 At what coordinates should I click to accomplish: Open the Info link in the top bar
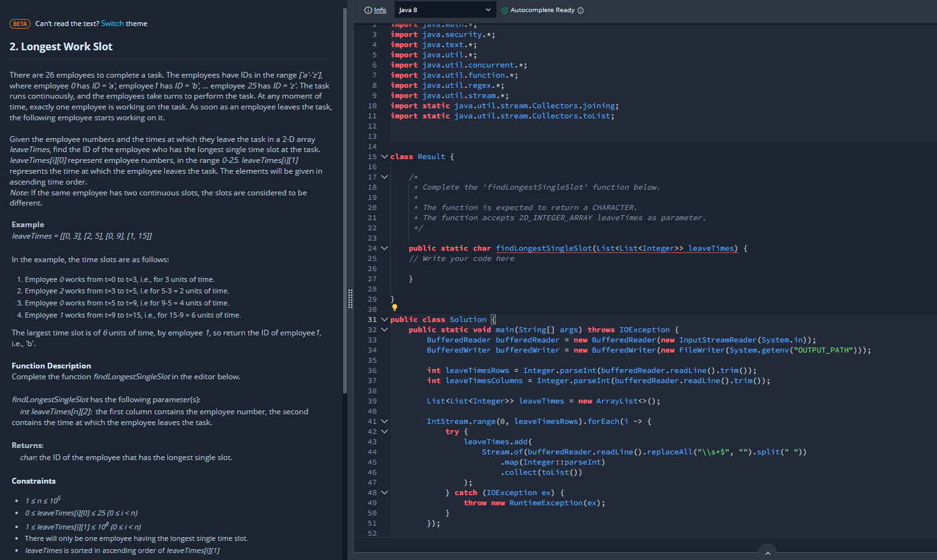(x=379, y=10)
